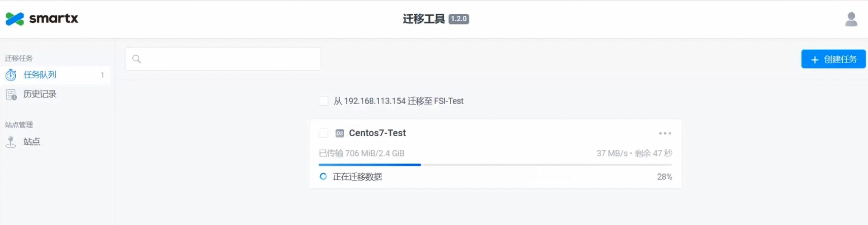Open the user account avatar icon
Viewport: 868px width, 225px height.
[x=851, y=19]
